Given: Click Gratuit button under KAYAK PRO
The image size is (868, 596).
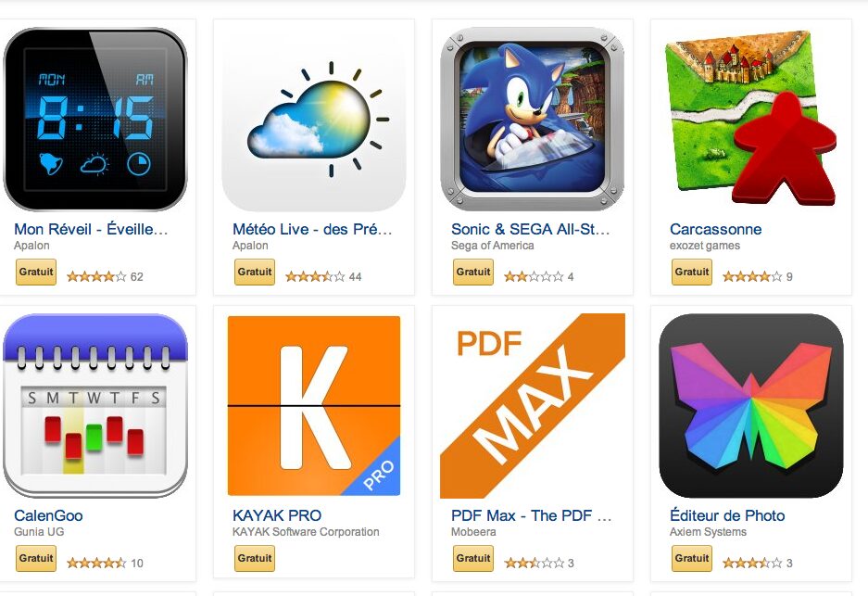Looking at the screenshot, I should click(255, 558).
